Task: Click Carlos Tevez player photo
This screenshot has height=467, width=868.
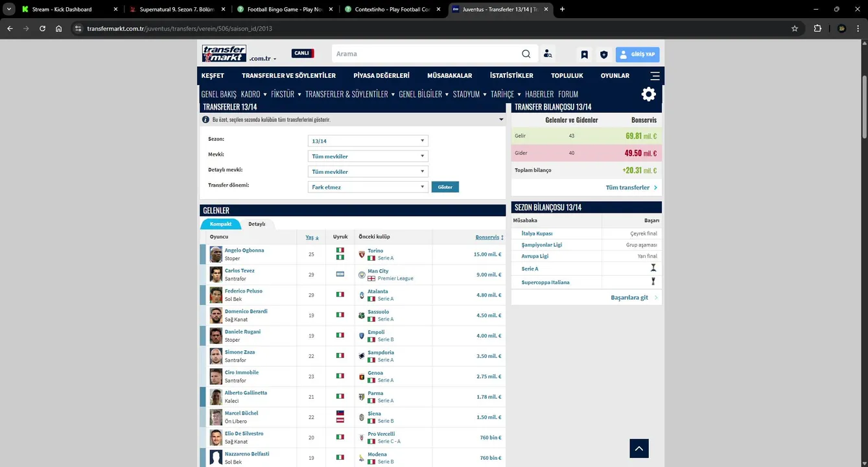Action: (x=216, y=274)
